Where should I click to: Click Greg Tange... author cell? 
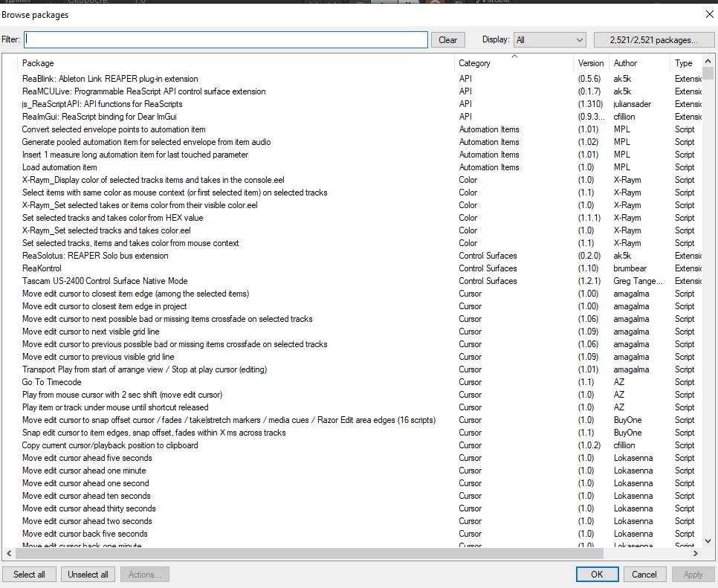638,281
